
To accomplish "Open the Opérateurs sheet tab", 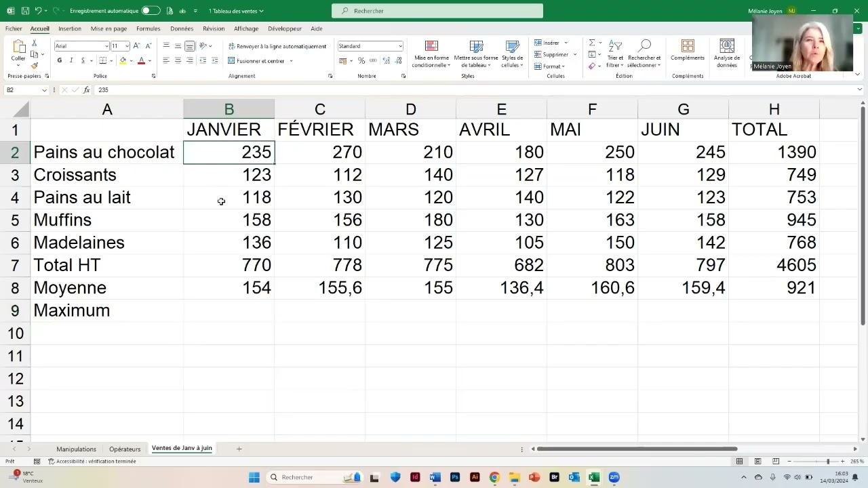I will [125, 449].
